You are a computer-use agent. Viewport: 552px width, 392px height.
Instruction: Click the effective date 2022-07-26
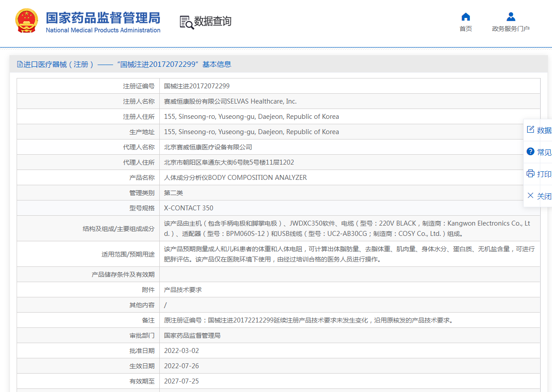click(182, 366)
